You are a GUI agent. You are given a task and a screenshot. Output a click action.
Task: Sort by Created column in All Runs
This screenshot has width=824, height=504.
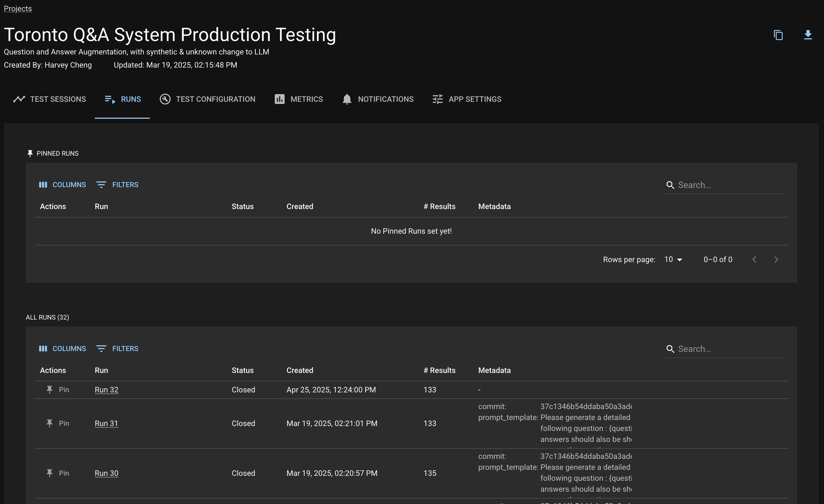[300, 370]
